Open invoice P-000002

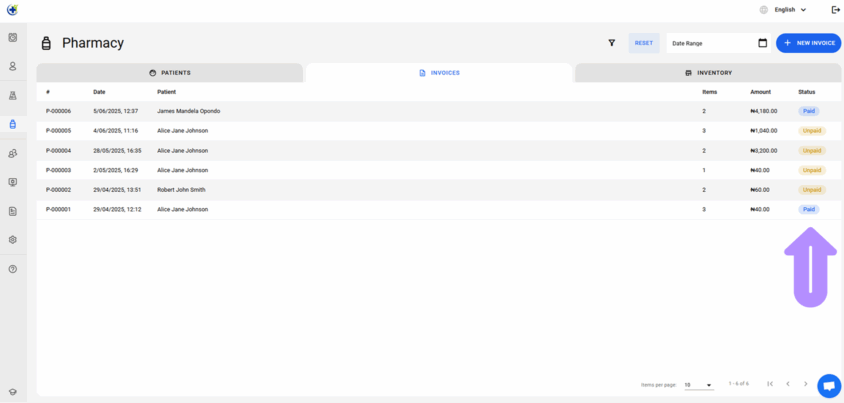[x=439, y=190]
